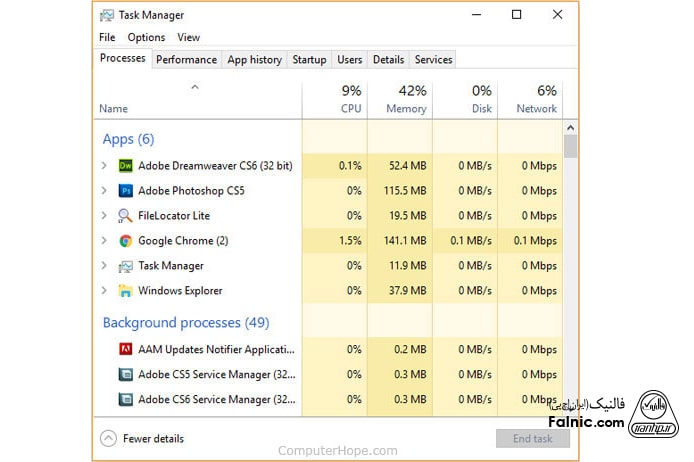Screen dimensions: 694x462
Task: Sort processes by the CPU column
Action: coord(350,100)
